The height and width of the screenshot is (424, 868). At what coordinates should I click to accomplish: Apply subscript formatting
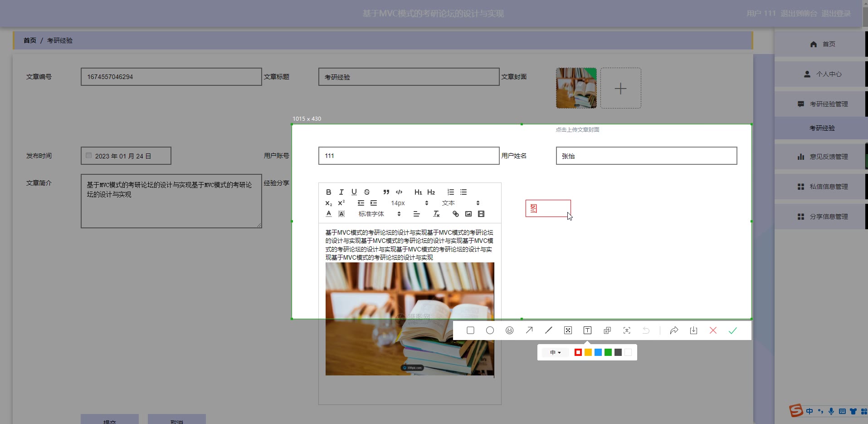329,203
